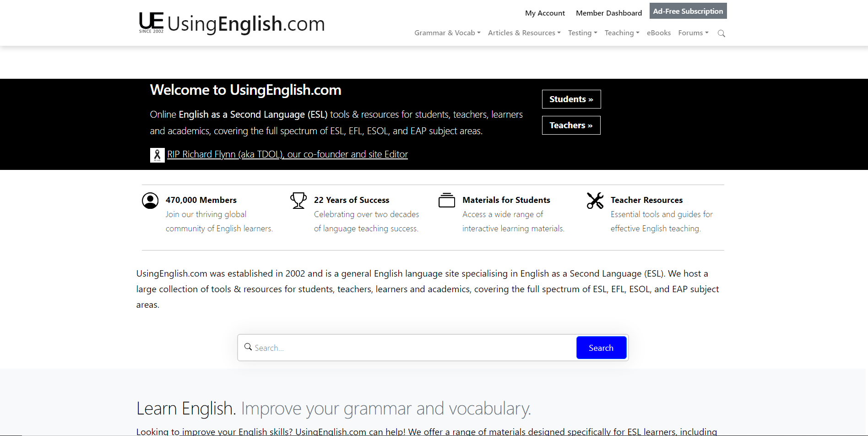Expand the Grammar & Vocab dropdown

pyautogui.click(x=447, y=33)
